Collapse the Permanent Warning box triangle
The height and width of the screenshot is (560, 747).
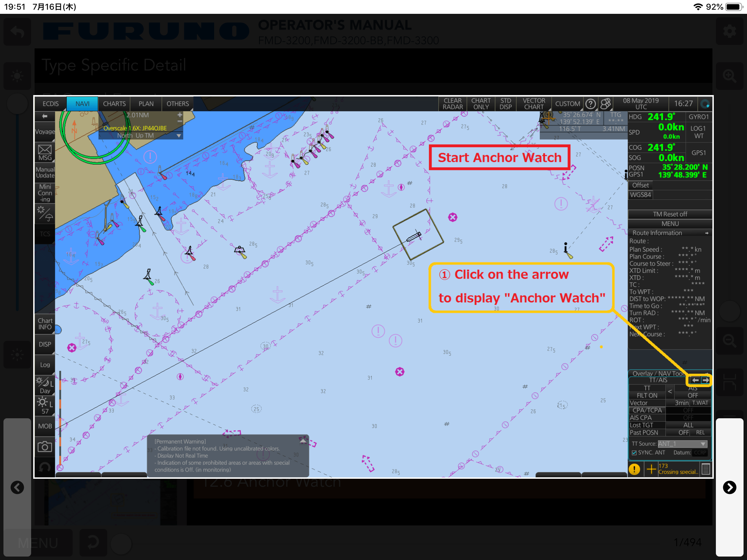click(x=303, y=441)
